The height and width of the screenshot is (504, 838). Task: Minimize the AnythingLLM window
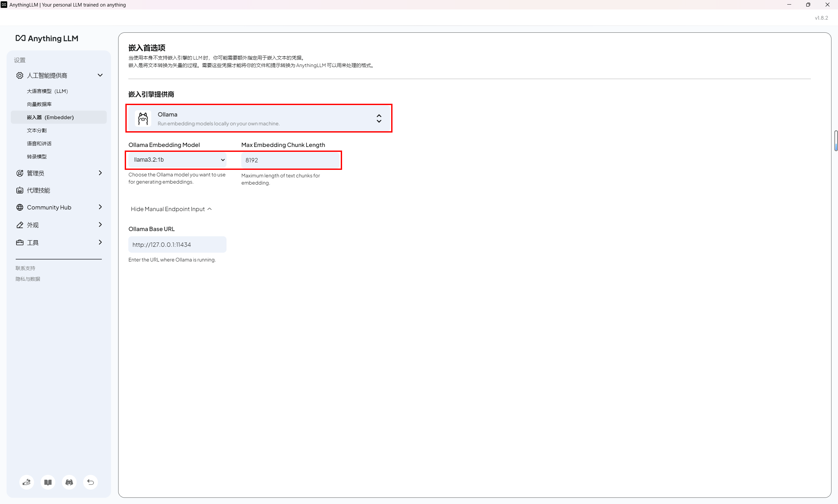789,5
